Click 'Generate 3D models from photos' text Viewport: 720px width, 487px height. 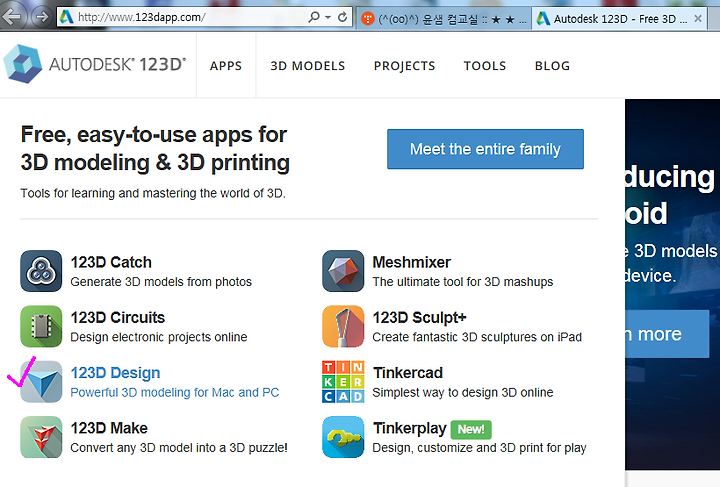161,281
